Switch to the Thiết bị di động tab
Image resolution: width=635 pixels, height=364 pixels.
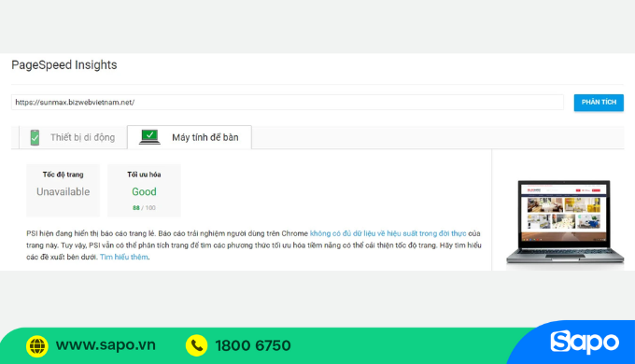(73, 137)
